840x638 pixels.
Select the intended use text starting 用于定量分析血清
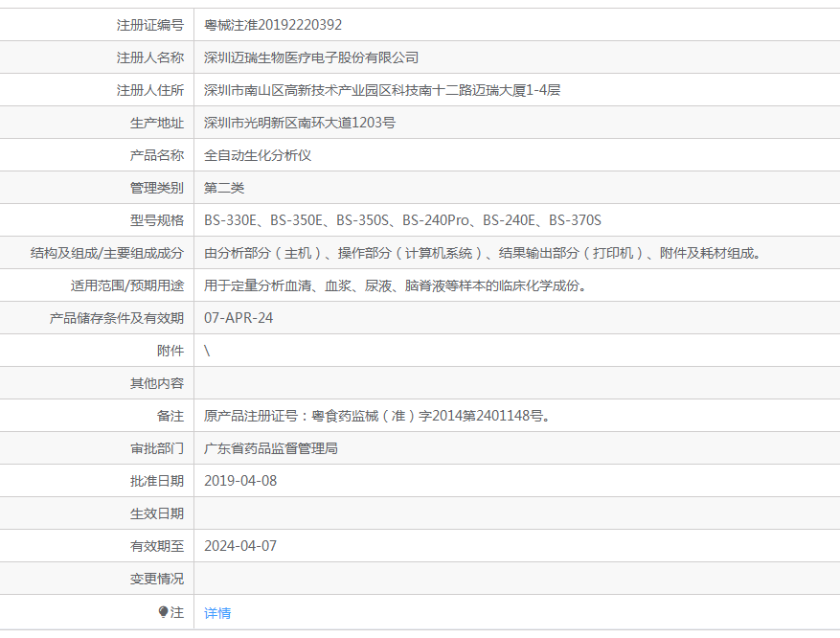click(396, 285)
